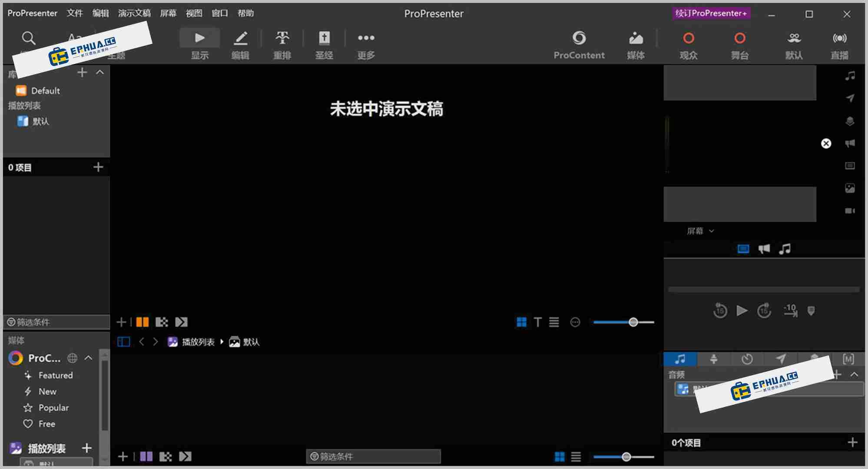868x469 pixels.
Task: Open the 演示文稿 menu
Action: (x=134, y=13)
